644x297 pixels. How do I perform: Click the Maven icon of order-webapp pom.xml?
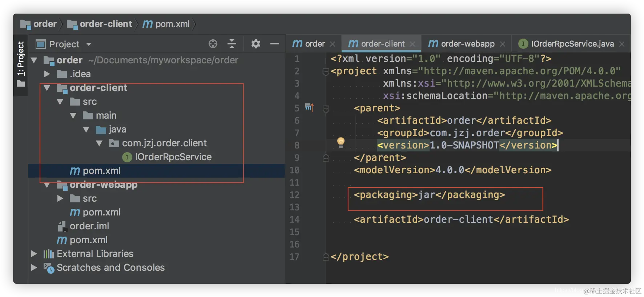75,212
